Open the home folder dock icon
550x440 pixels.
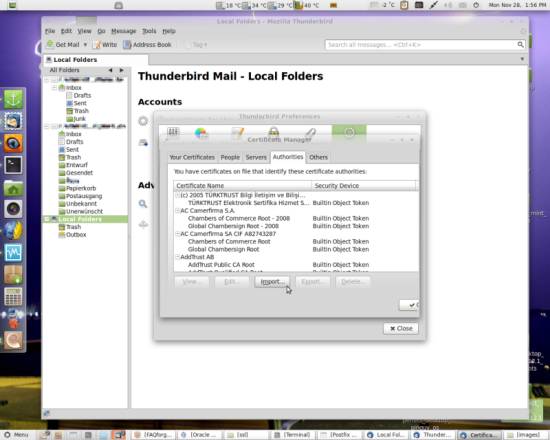tap(13, 187)
